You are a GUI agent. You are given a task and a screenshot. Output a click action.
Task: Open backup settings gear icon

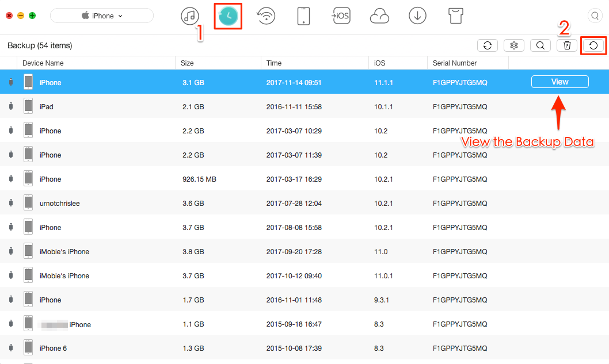[514, 45]
